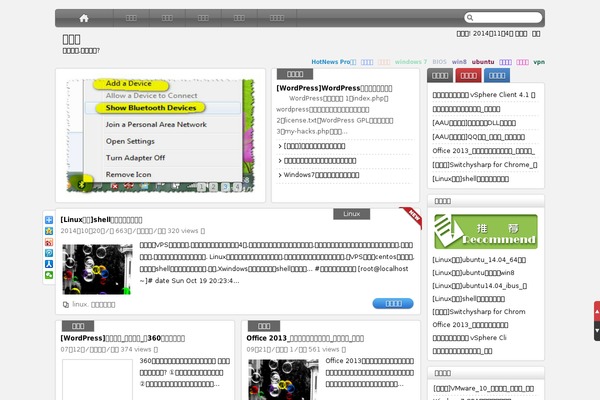This screenshot has width=600, height=400.
Task: Jump to bottom with dark down arrow
Action: pos(597,331)
